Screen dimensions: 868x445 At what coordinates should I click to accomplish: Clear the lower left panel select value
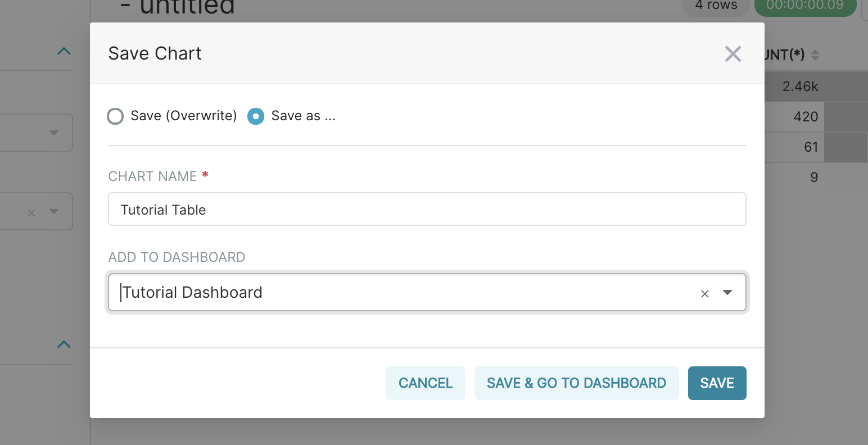coord(31,212)
